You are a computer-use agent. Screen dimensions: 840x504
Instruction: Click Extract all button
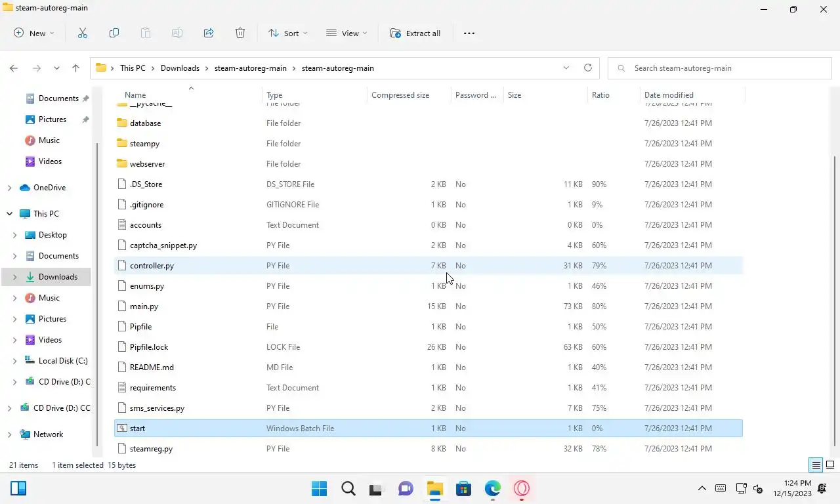tap(415, 33)
